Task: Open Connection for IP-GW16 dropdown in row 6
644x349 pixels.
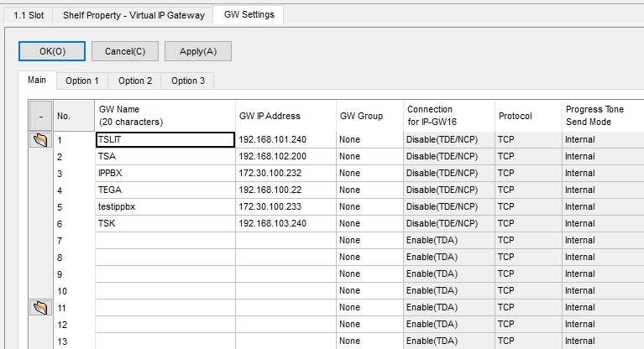Action: point(449,224)
